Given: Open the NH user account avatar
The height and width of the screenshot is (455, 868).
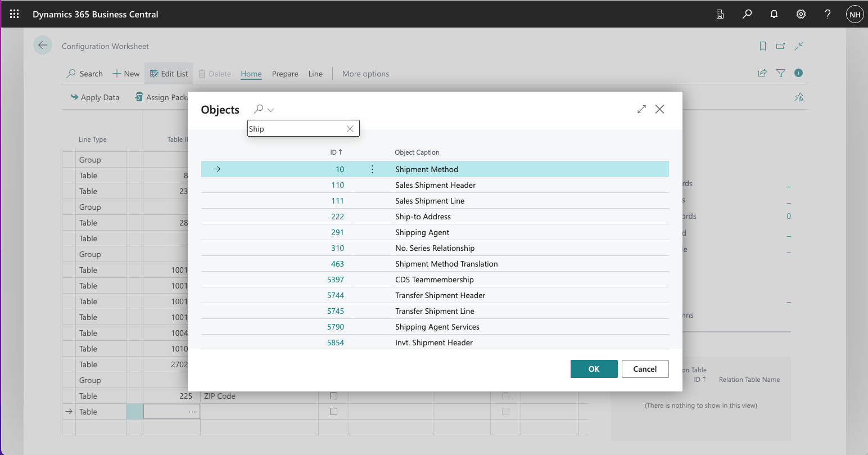Looking at the screenshot, I should coord(855,15).
